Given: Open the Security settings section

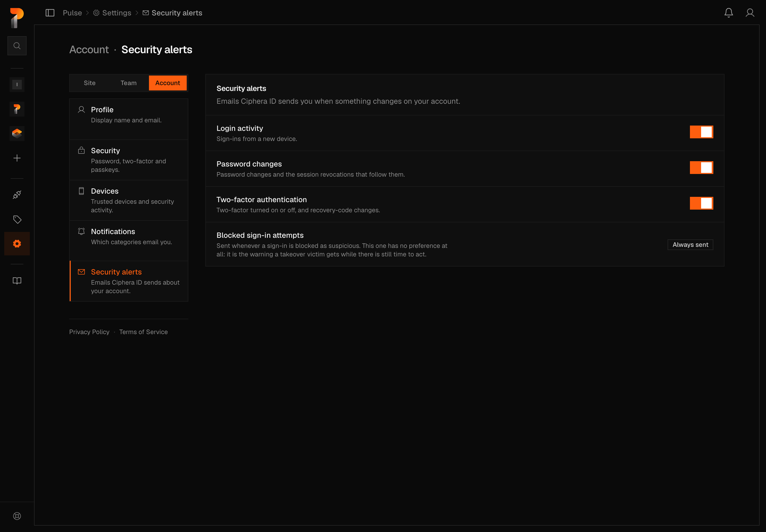Looking at the screenshot, I should [129, 160].
